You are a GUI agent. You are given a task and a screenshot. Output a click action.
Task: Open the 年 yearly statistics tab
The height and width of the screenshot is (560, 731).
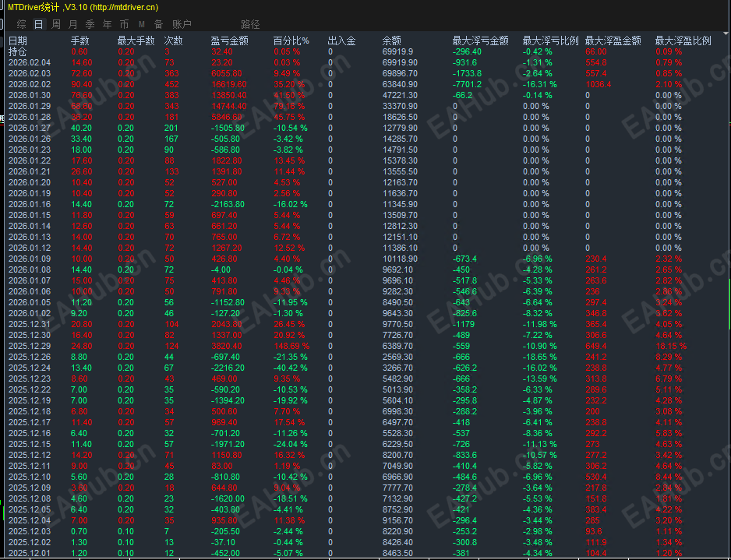tap(108, 24)
